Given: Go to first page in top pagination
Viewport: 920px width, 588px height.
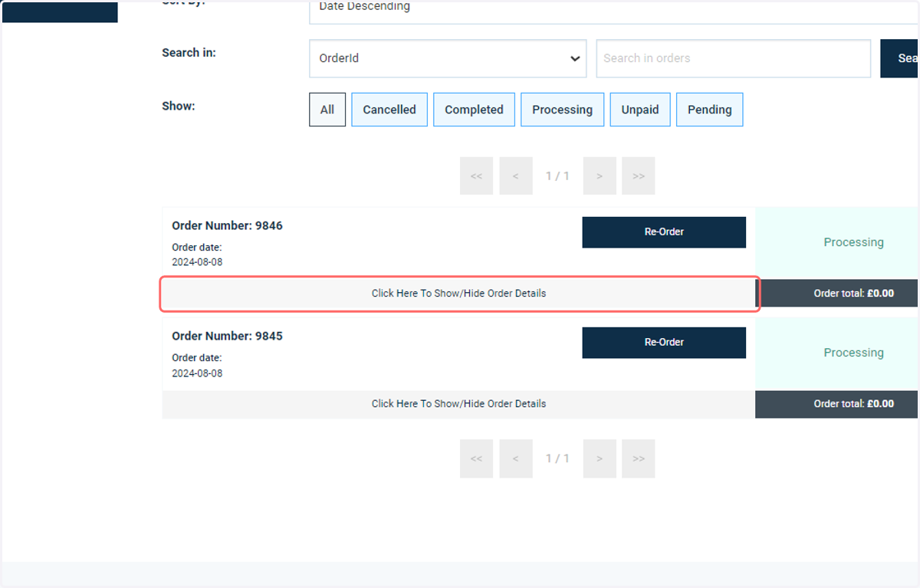Looking at the screenshot, I should [476, 176].
